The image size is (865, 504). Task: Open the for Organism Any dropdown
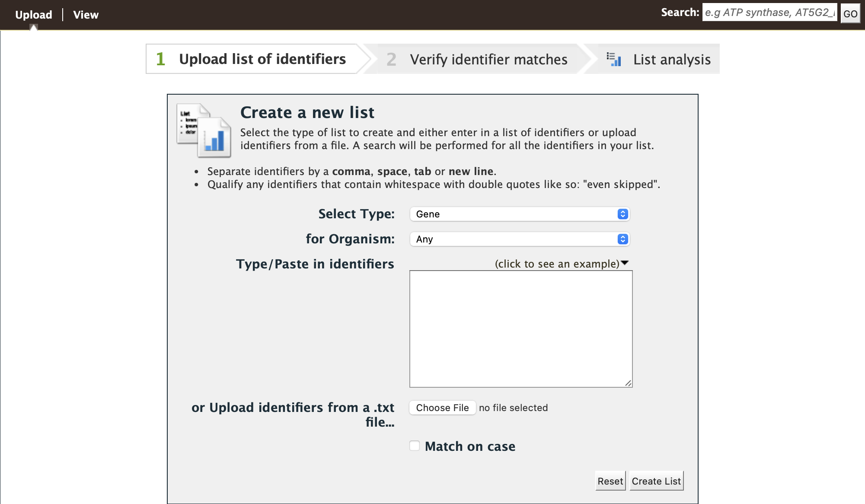tap(520, 239)
